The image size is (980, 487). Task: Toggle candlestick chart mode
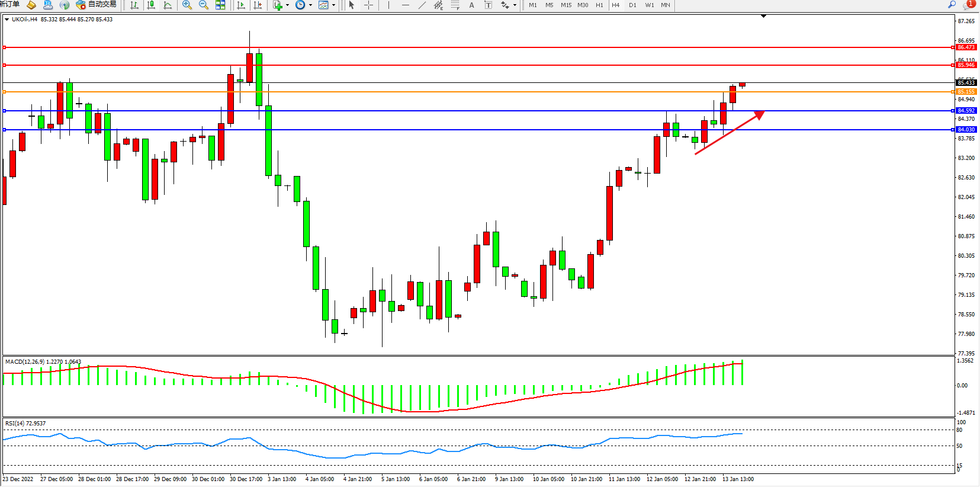(x=151, y=5)
